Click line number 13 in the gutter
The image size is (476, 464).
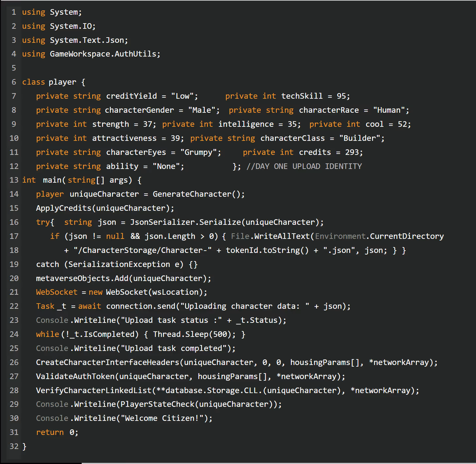[x=14, y=180]
